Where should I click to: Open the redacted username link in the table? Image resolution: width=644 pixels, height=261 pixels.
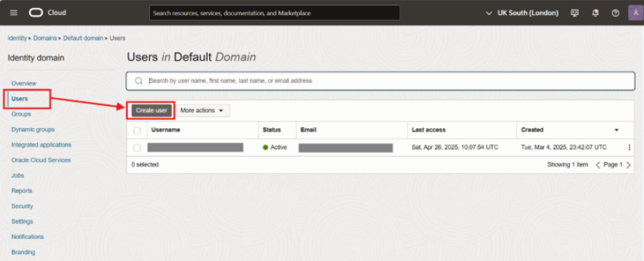(x=195, y=147)
